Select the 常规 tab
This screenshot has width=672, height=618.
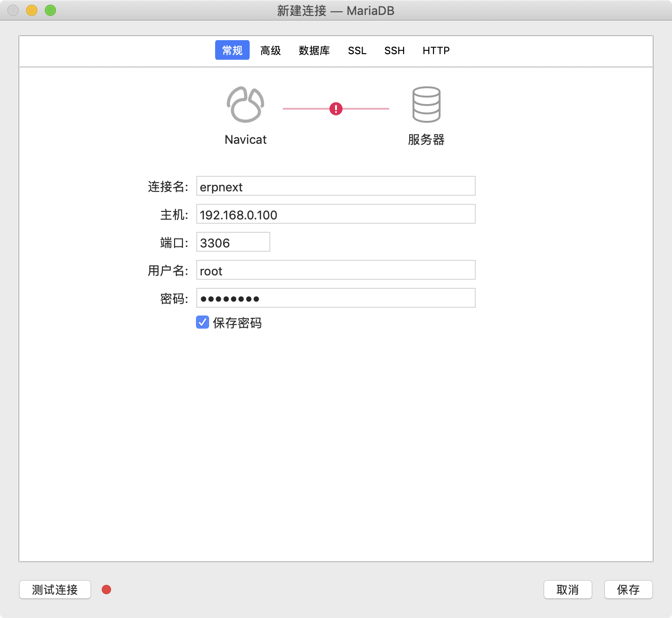pos(232,50)
